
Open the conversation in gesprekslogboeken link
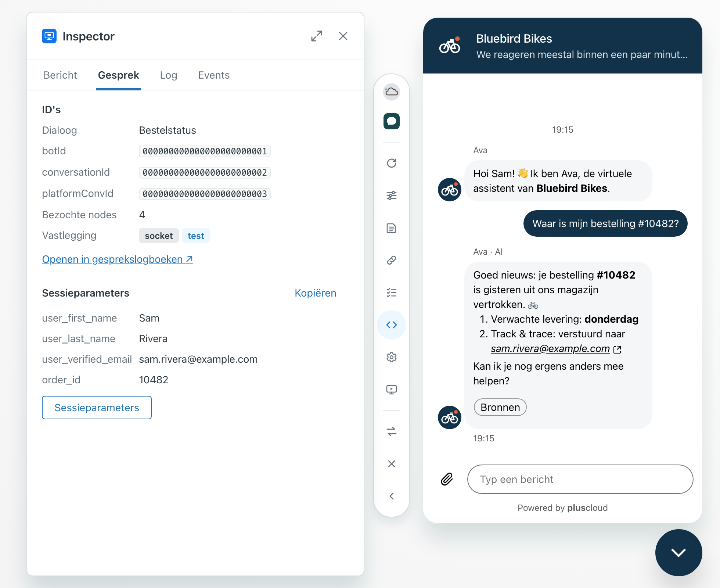tap(118, 259)
